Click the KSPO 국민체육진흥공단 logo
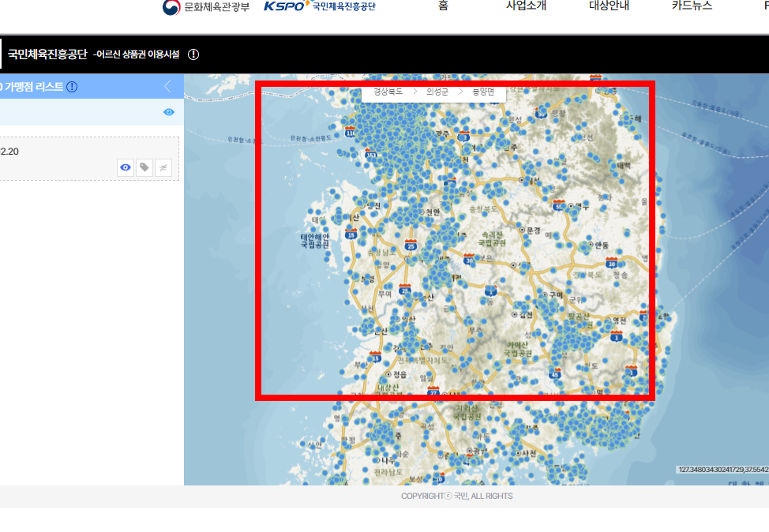 click(320, 6)
